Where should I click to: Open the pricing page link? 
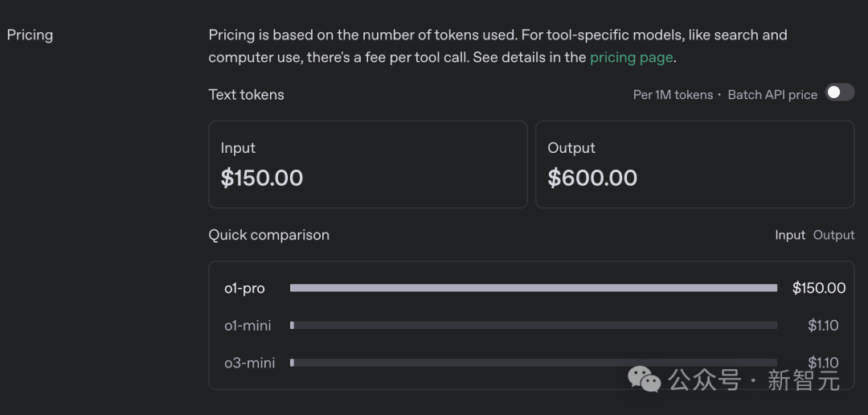(x=631, y=57)
